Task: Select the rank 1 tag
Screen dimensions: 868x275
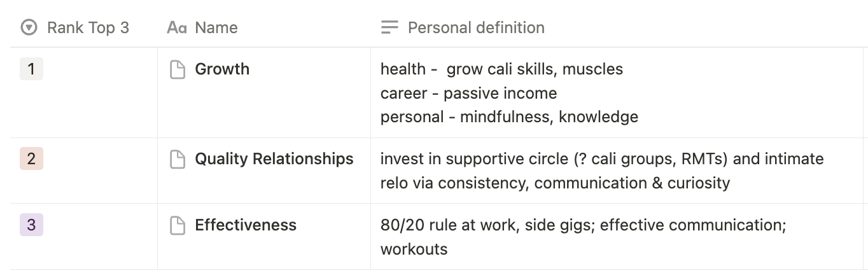Action: pos(31,69)
